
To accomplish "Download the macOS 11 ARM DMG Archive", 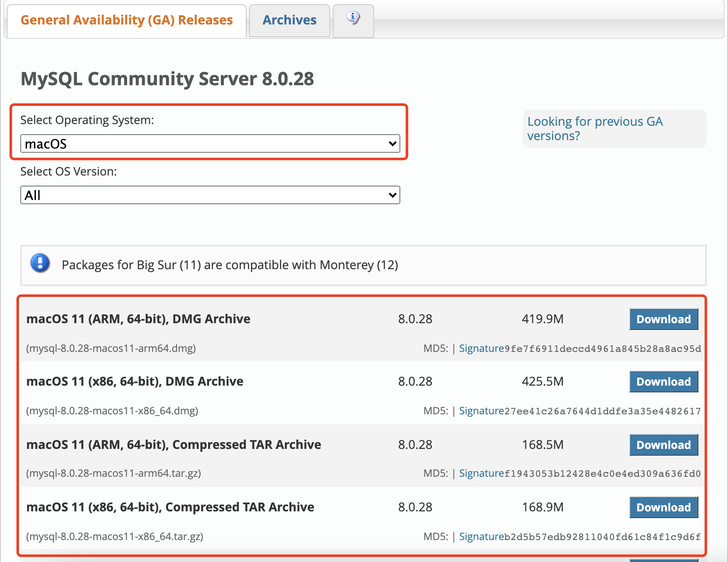I will [663, 319].
